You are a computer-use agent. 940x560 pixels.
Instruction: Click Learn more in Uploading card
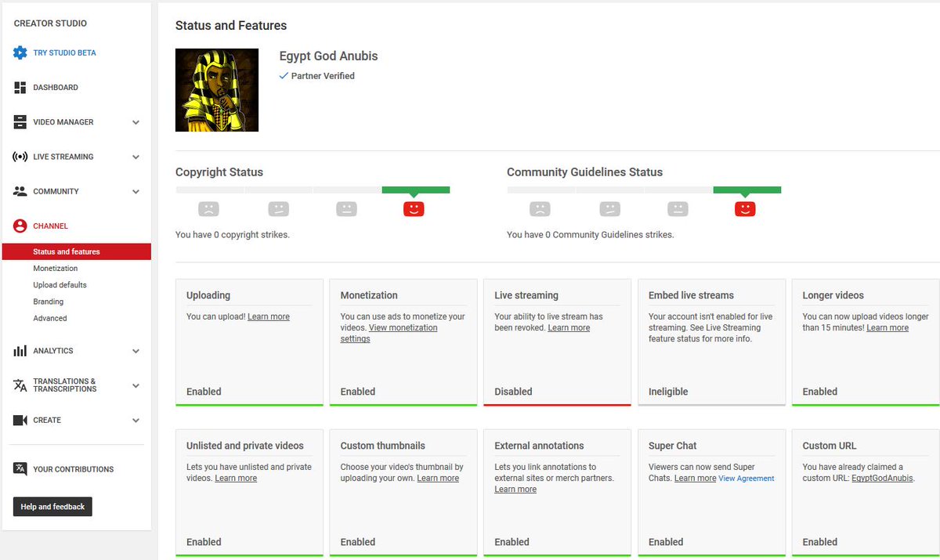pos(269,316)
